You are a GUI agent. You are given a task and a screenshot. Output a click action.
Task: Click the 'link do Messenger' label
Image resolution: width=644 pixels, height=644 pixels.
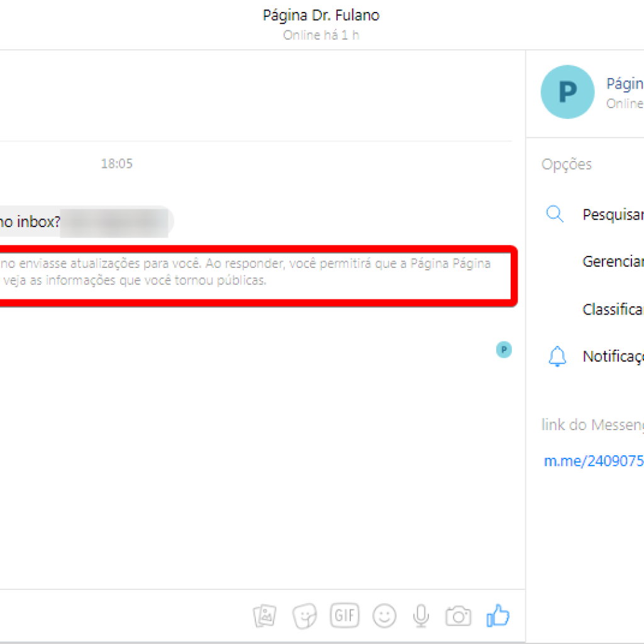[592, 425]
